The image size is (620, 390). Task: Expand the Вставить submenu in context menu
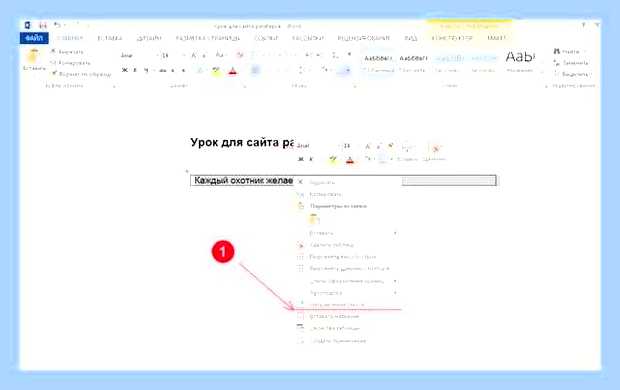pos(348,233)
